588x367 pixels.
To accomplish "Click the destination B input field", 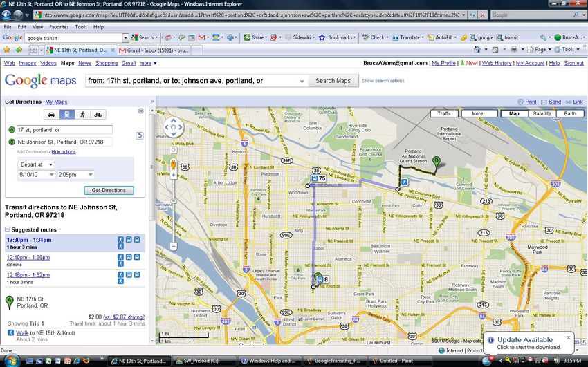I will click(64, 142).
